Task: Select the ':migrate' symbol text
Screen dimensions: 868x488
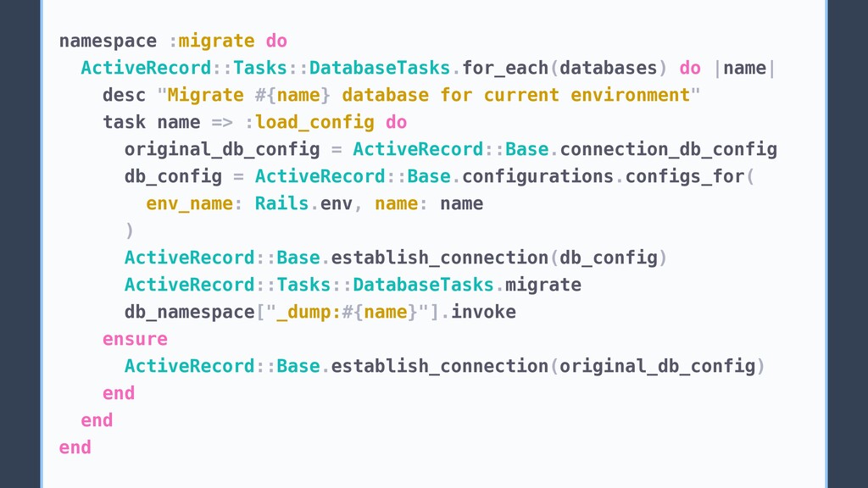Action: pyautogui.click(x=211, y=42)
